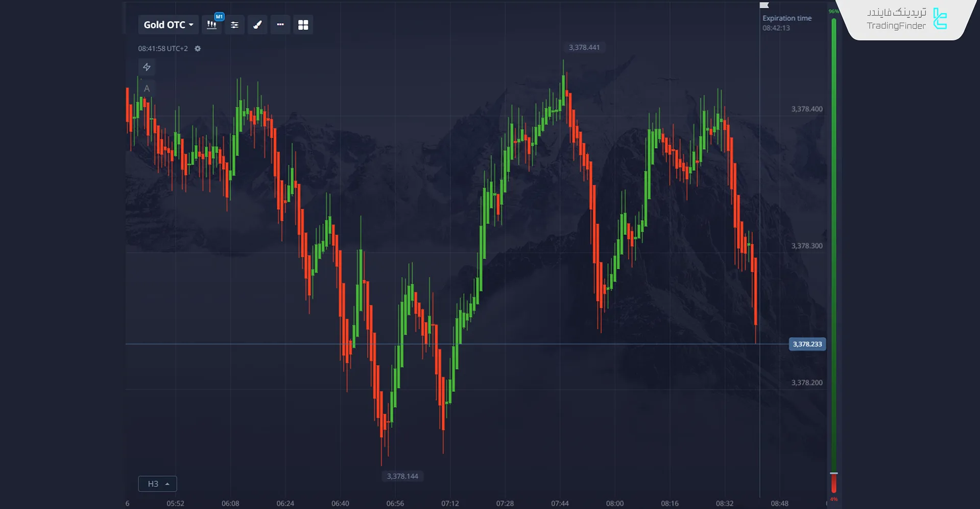Click the 3,378.233 current price label
The width and height of the screenshot is (980, 509).
(x=807, y=344)
